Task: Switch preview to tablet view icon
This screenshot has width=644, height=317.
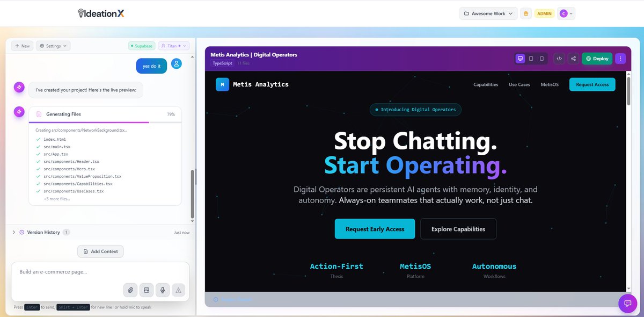Action: point(531,59)
